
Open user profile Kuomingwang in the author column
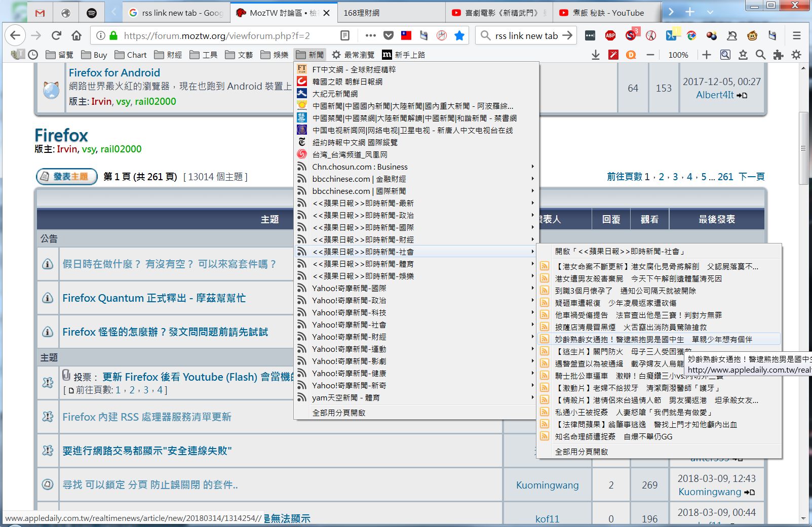click(x=547, y=485)
